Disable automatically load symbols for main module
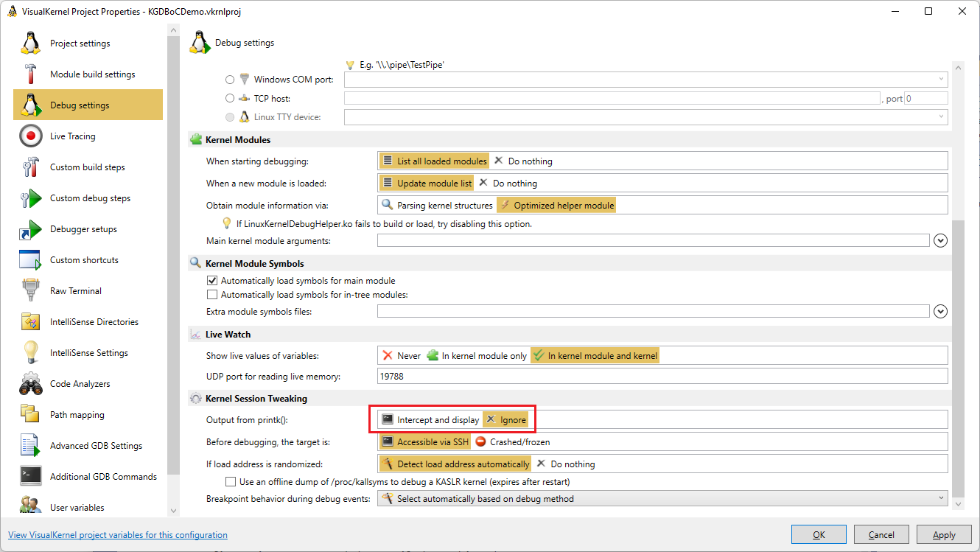This screenshot has height=552, width=980. [212, 281]
